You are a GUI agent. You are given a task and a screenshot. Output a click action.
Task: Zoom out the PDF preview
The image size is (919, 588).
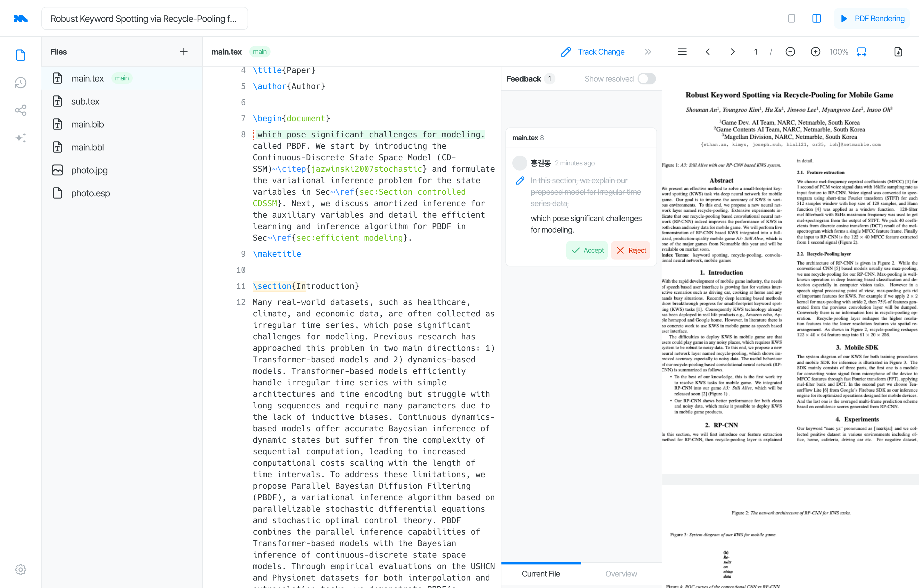pyautogui.click(x=790, y=52)
